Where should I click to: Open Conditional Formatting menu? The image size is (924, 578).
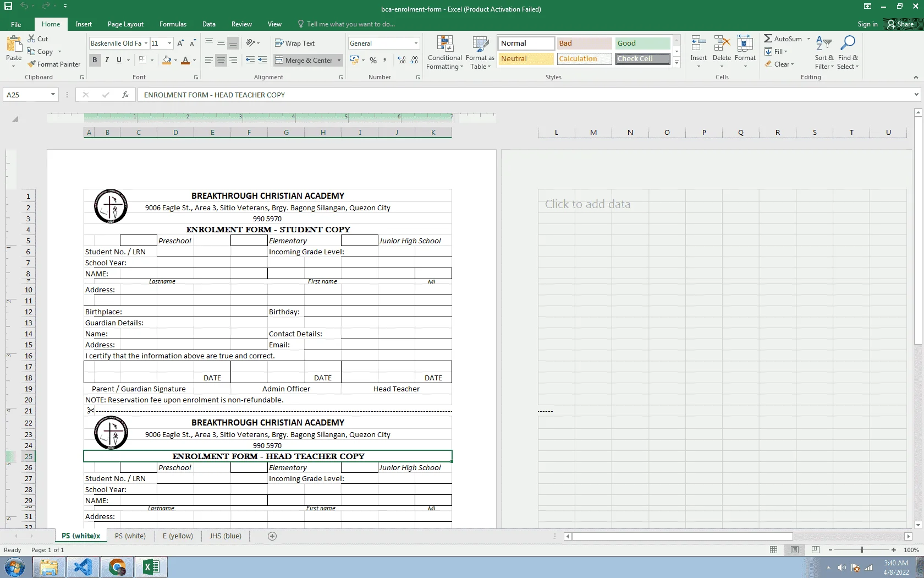point(445,53)
